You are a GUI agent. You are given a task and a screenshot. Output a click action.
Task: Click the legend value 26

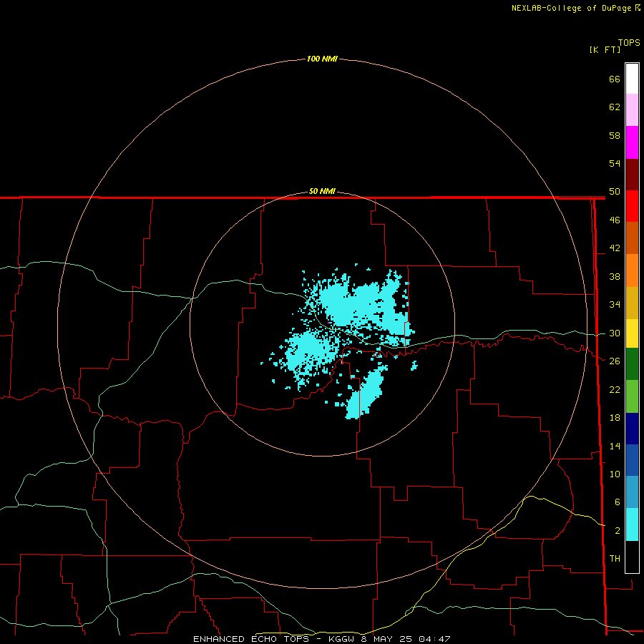click(x=615, y=361)
